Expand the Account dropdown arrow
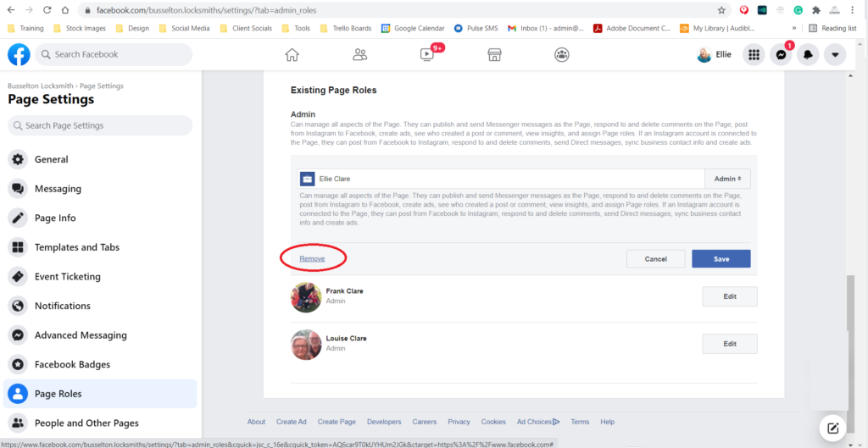868x448 pixels. tap(835, 55)
